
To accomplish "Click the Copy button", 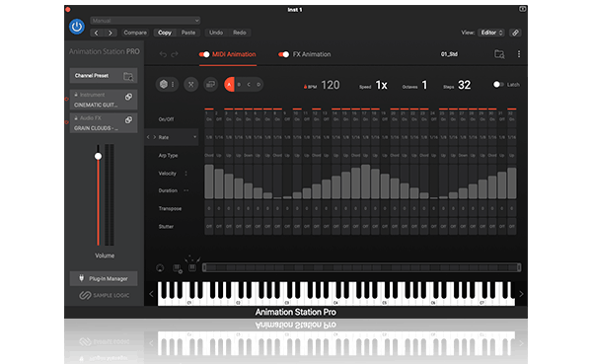I will pos(165,33).
